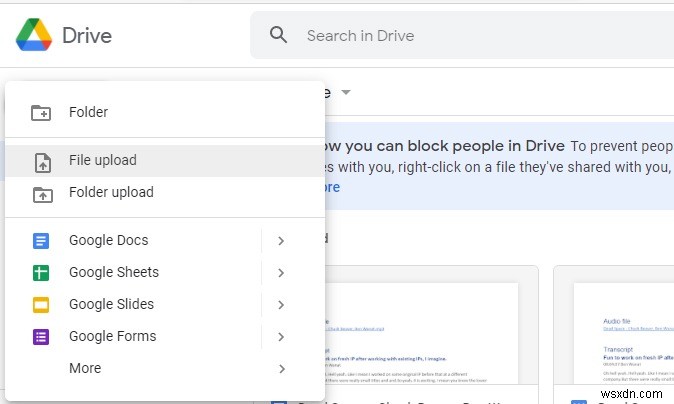Select the Folder upload menu entry

(x=111, y=193)
